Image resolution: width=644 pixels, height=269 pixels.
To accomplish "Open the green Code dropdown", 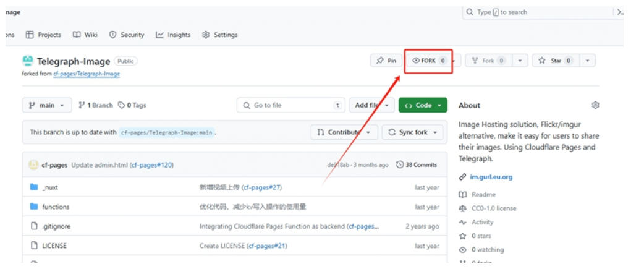I will (x=423, y=105).
